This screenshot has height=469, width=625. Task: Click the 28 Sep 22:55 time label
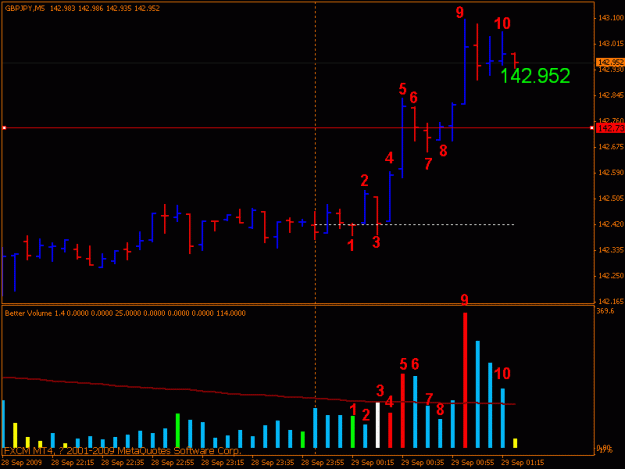coord(173,463)
